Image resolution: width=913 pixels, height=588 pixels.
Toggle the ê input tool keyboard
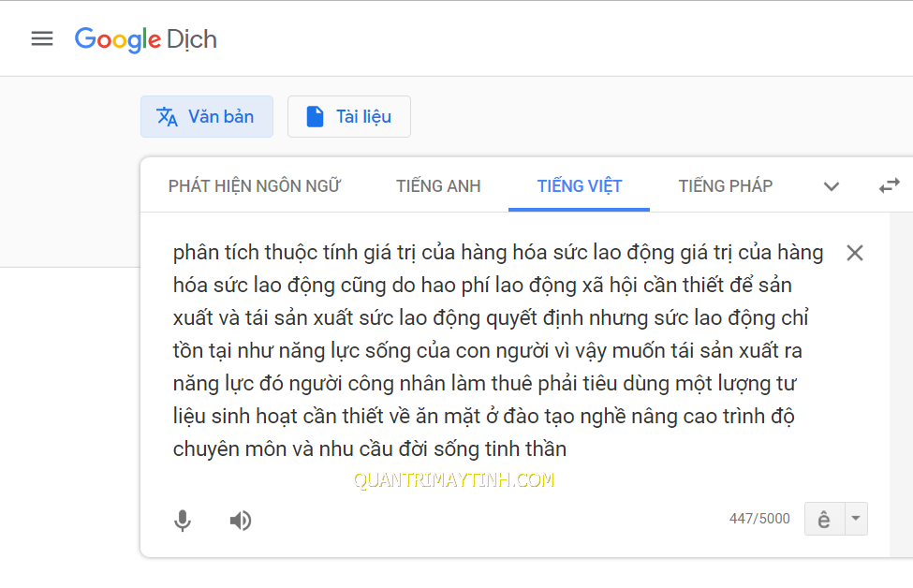[x=824, y=519]
